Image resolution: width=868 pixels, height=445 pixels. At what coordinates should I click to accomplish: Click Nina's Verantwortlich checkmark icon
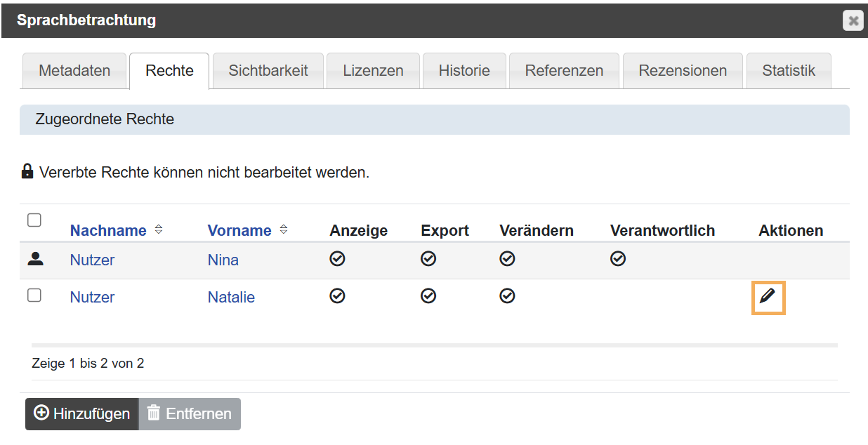[617, 259]
